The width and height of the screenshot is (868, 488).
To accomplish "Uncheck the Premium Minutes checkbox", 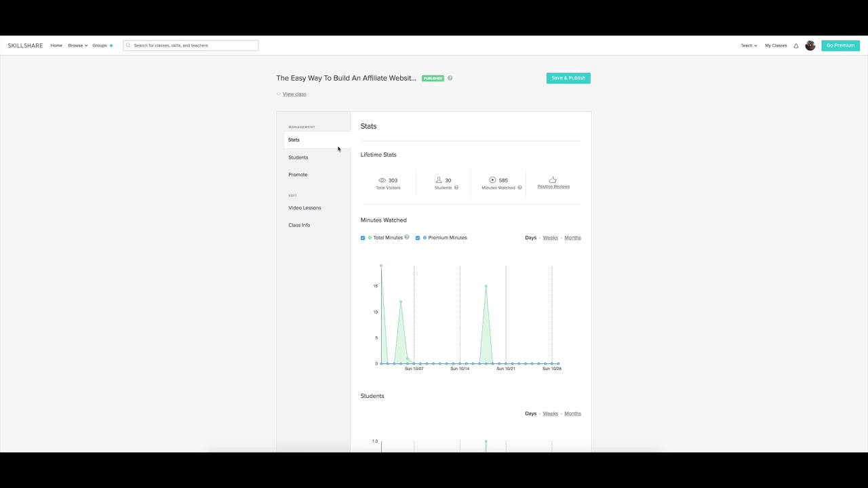I will pos(418,238).
